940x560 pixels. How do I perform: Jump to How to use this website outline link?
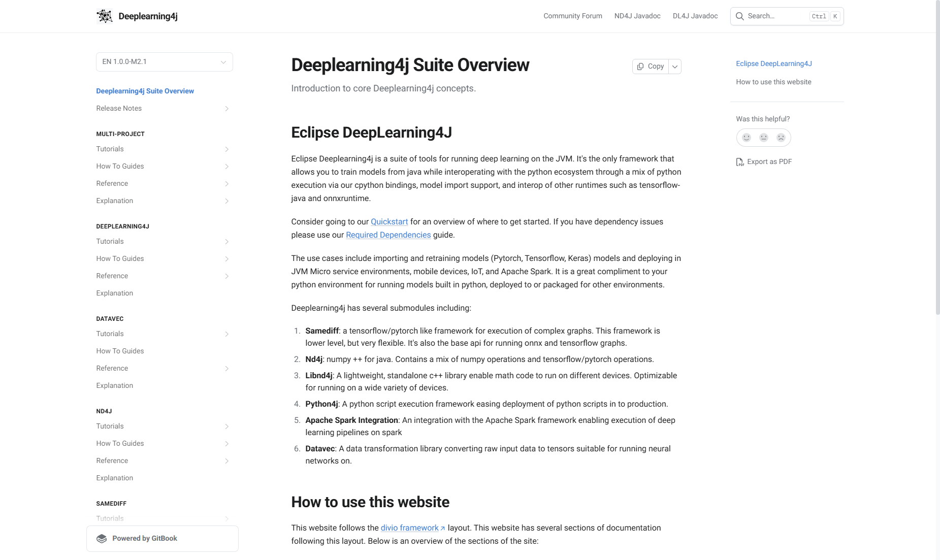(x=773, y=82)
